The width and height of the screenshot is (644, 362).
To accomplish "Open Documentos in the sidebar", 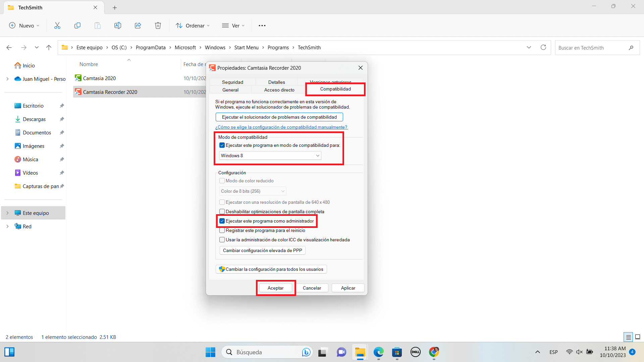I will pos(37,132).
